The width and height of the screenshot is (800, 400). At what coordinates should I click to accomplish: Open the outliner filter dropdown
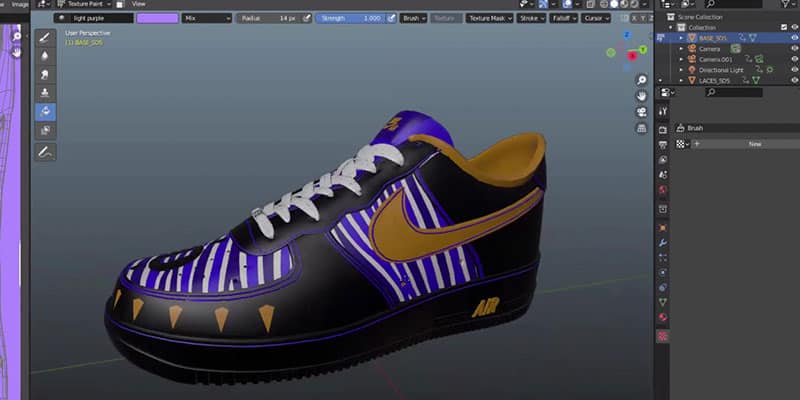coord(787,4)
